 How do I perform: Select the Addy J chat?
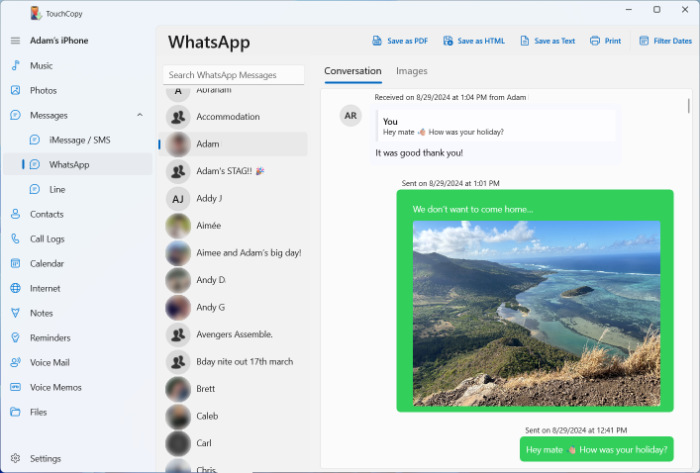pos(233,198)
